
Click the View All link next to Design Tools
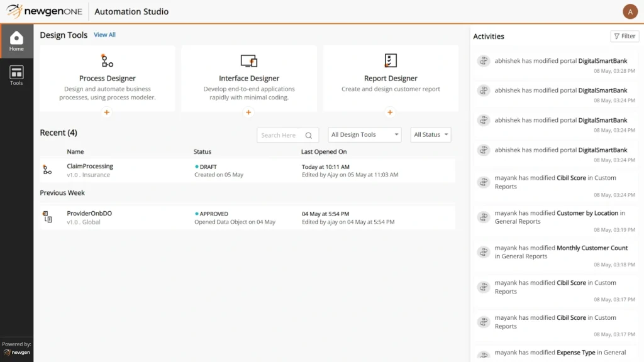[104, 35]
